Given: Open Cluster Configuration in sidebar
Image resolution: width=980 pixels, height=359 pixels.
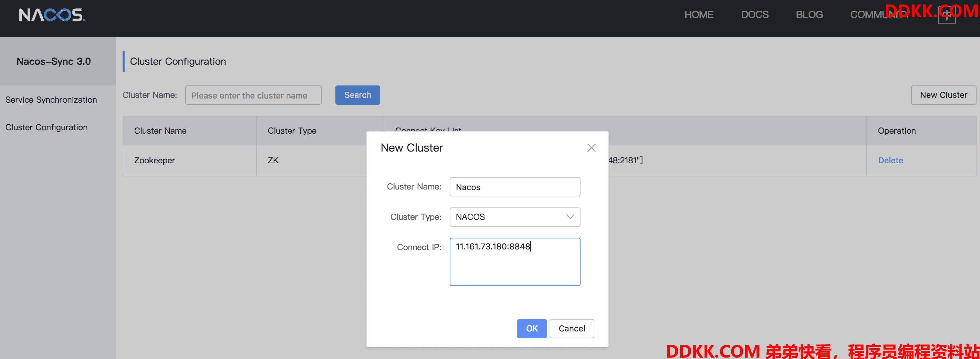Looking at the screenshot, I should point(46,127).
